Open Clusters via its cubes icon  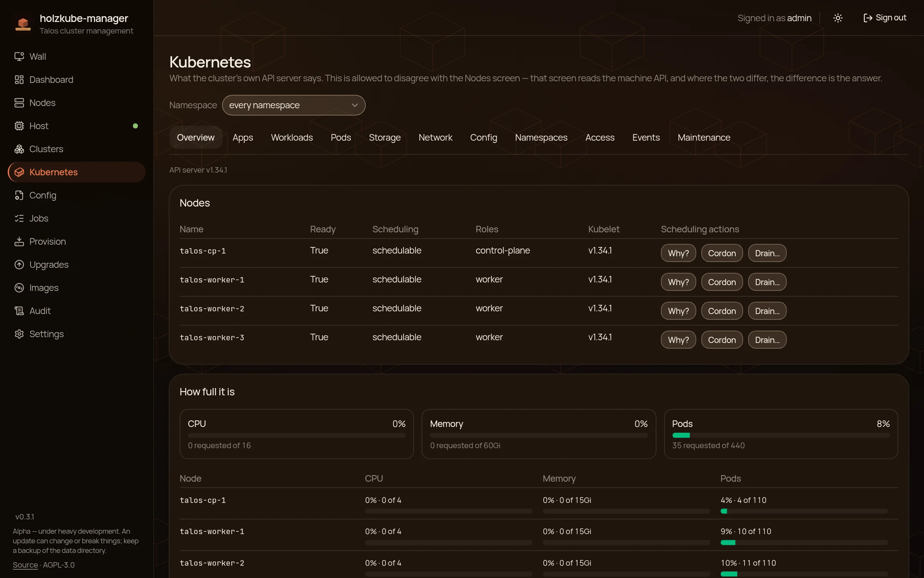click(x=19, y=149)
